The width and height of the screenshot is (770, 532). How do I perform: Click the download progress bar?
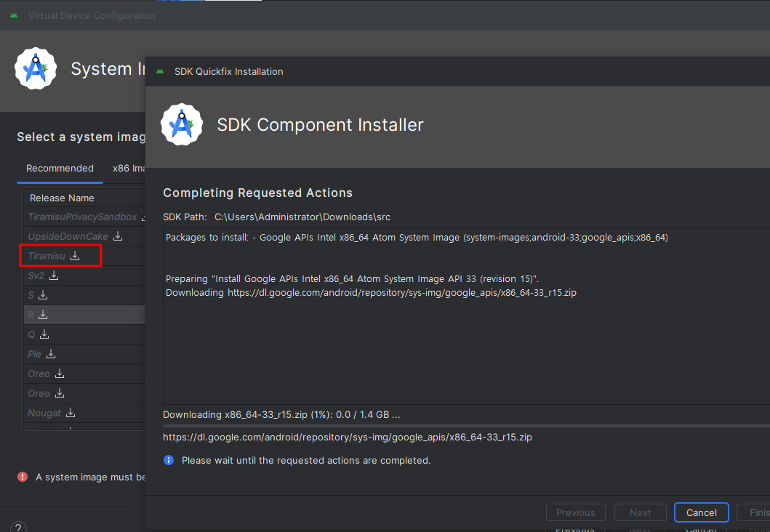[x=466, y=425]
